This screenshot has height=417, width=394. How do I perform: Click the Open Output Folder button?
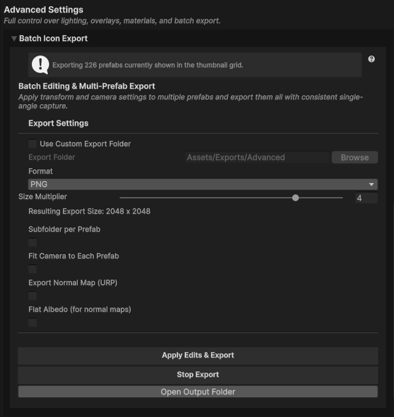(198, 392)
